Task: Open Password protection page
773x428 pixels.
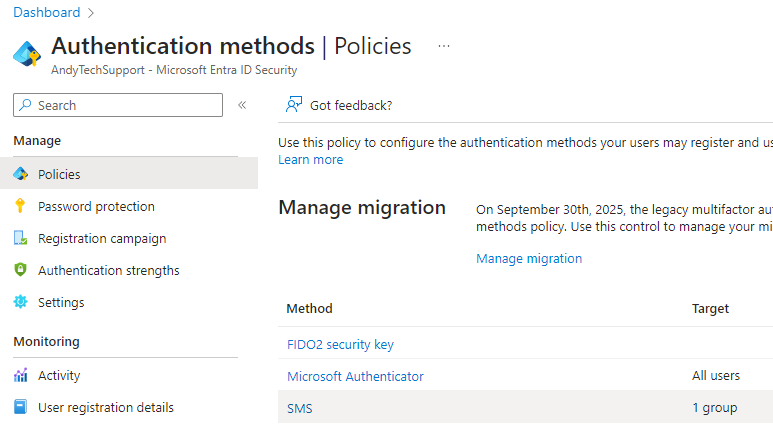Action: (x=96, y=206)
